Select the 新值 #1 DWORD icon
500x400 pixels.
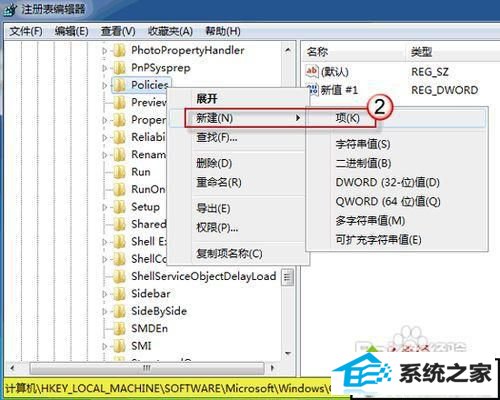[312, 89]
